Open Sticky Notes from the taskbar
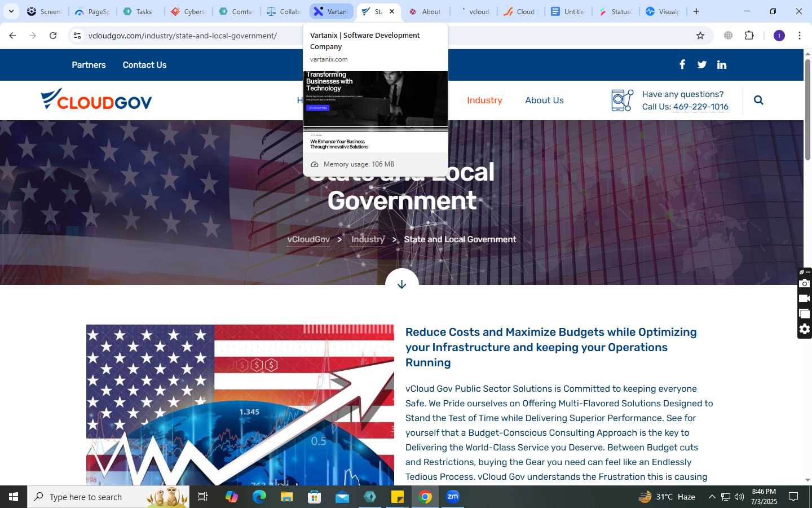Screen dimensions: 812x508 pos(398,497)
